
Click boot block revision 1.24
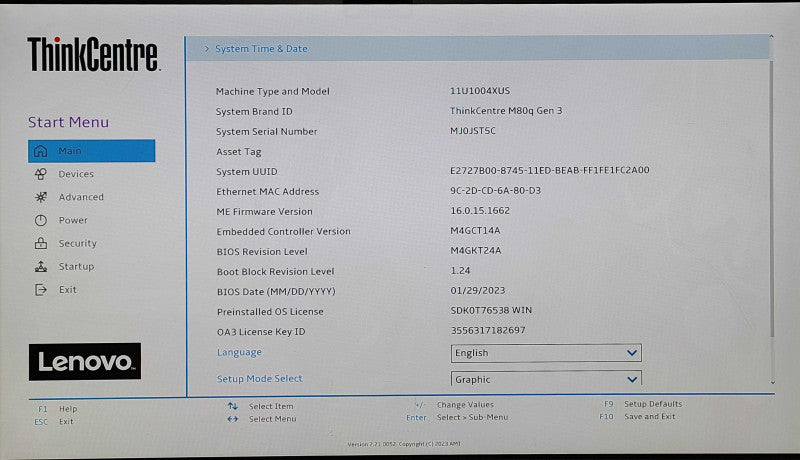click(x=460, y=270)
